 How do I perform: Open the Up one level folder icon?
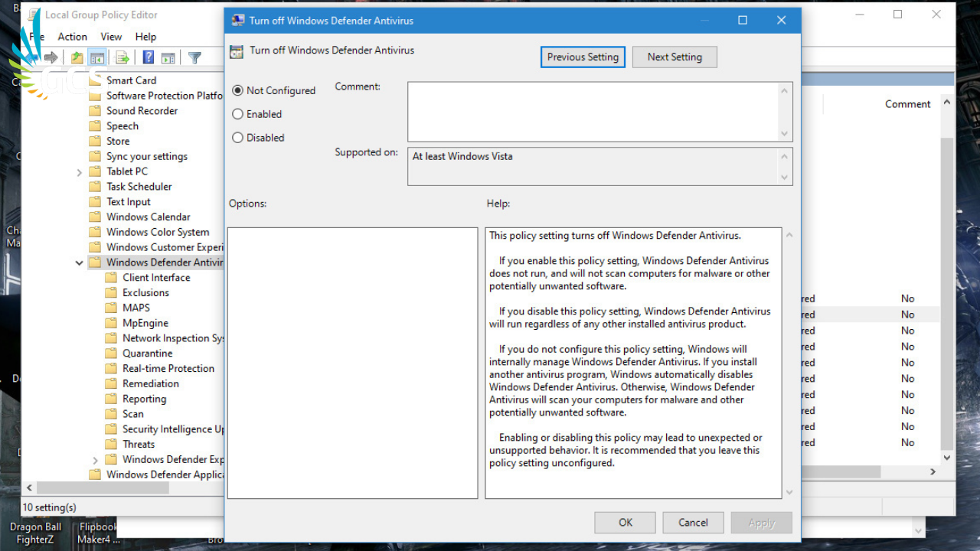pos(77,57)
